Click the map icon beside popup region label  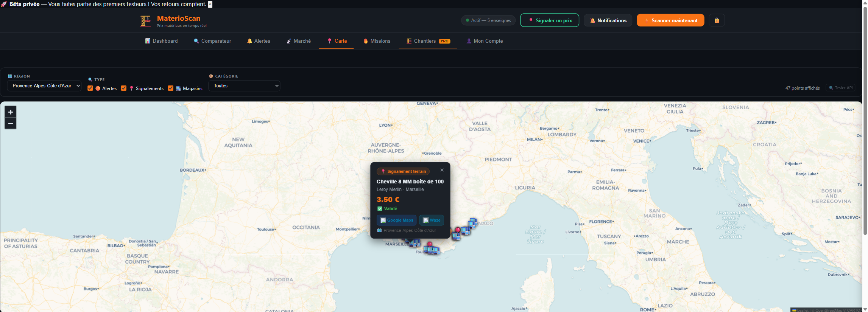click(x=379, y=230)
